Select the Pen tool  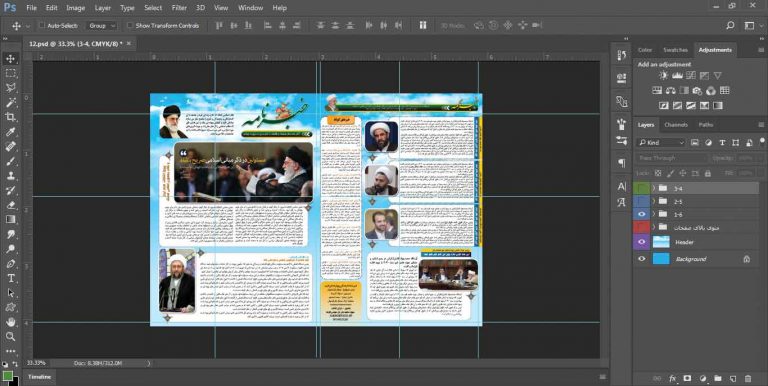(10, 264)
